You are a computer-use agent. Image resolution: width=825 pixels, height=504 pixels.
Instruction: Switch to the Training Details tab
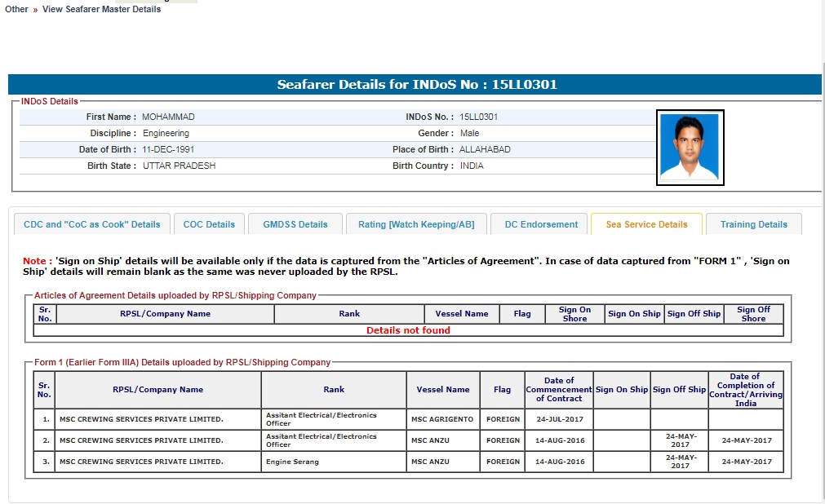point(753,224)
